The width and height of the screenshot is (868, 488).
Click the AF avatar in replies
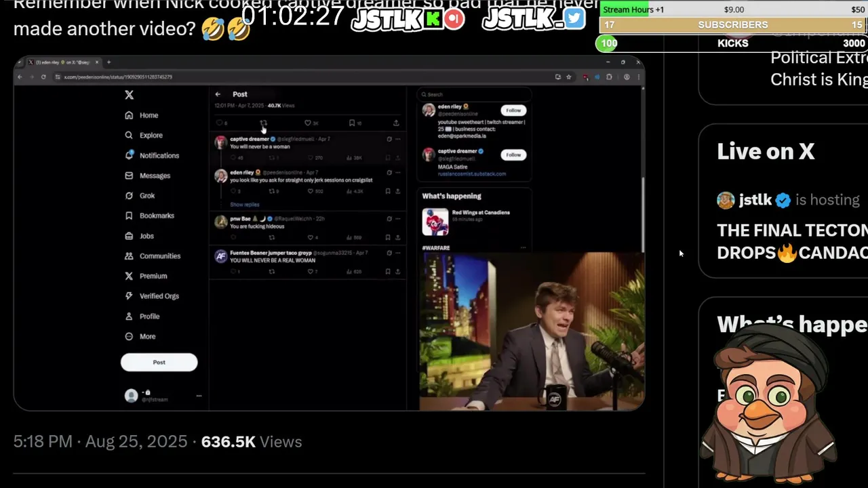point(221,256)
